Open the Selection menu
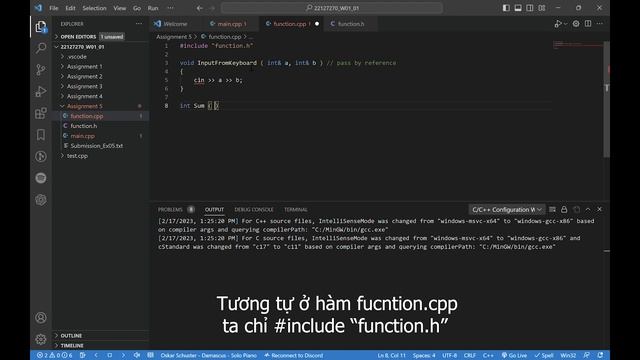This screenshot has height=360, width=640. [94, 8]
